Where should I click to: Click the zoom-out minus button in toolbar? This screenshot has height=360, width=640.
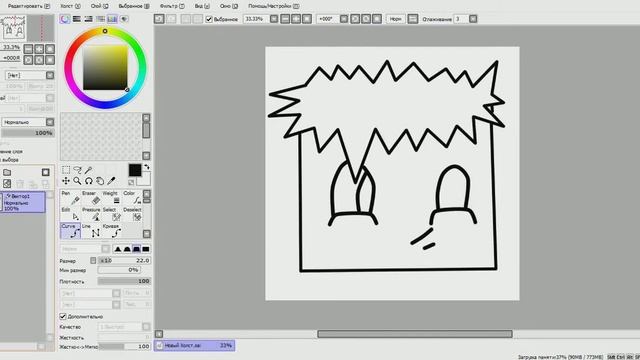285,19
